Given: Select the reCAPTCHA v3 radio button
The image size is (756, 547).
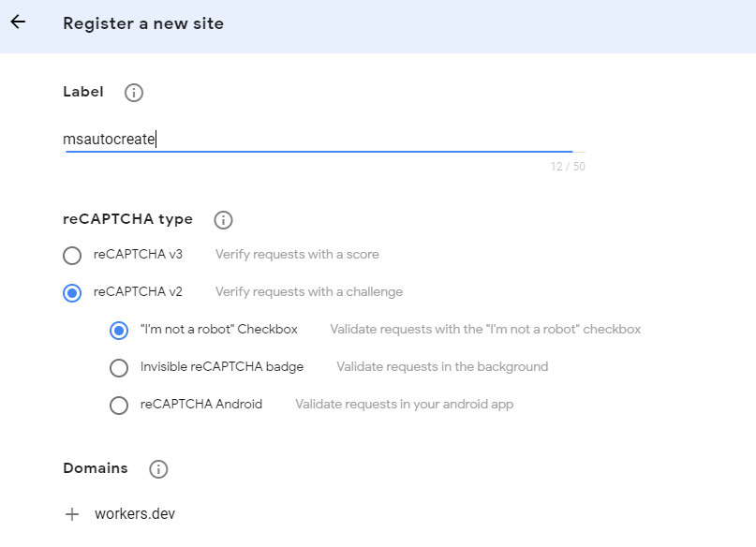Looking at the screenshot, I should [x=72, y=255].
